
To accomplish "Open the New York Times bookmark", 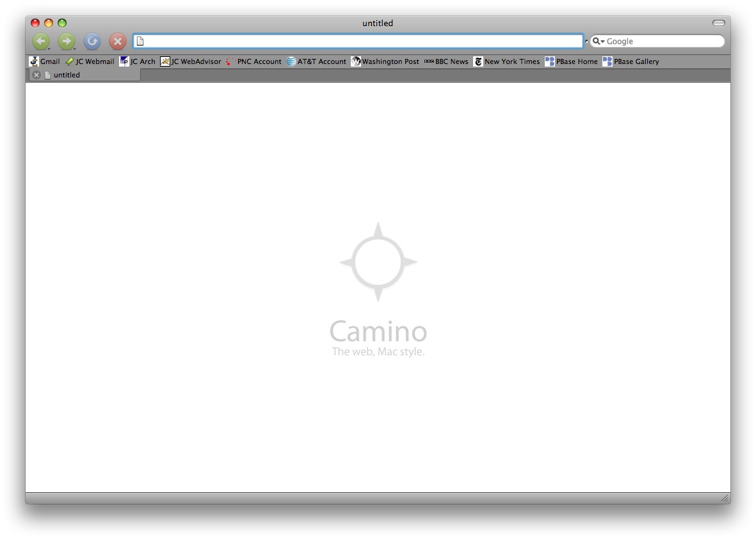I will click(507, 61).
